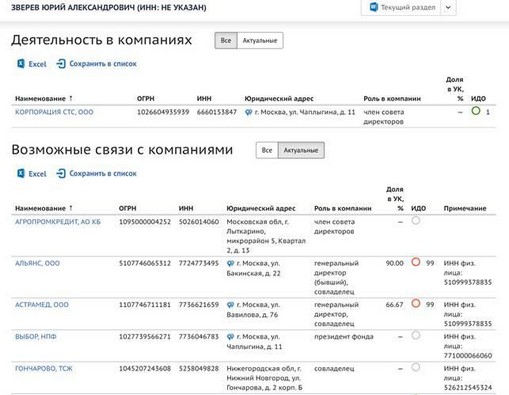Switch company activity filter to Актуальные
The height and width of the screenshot is (395, 509).
pyautogui.click(x=260, y=41)
